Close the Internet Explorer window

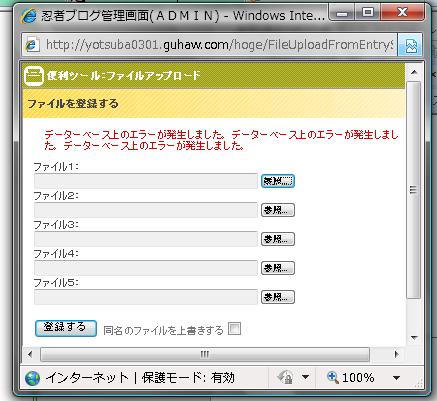pyautogui.click(x=402, y=13)
